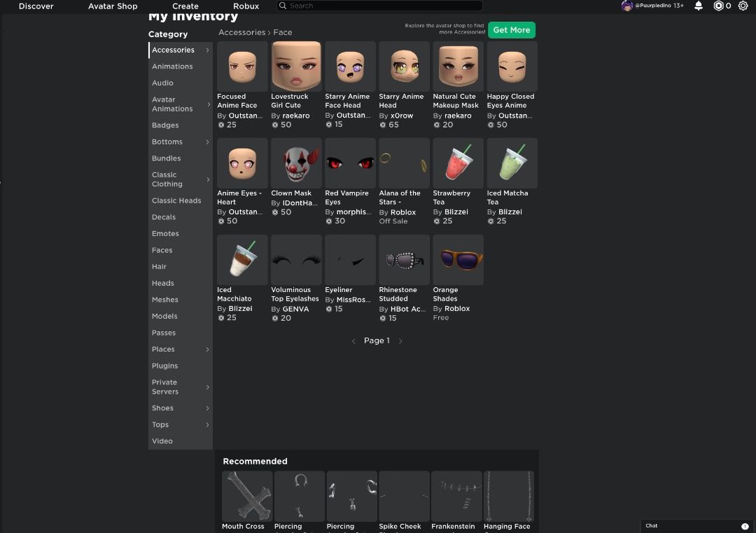Open the Rhinestone Studded glasses thumbnail
The width and height of the screenshot is (756, 533).
(x=404, y=260)
